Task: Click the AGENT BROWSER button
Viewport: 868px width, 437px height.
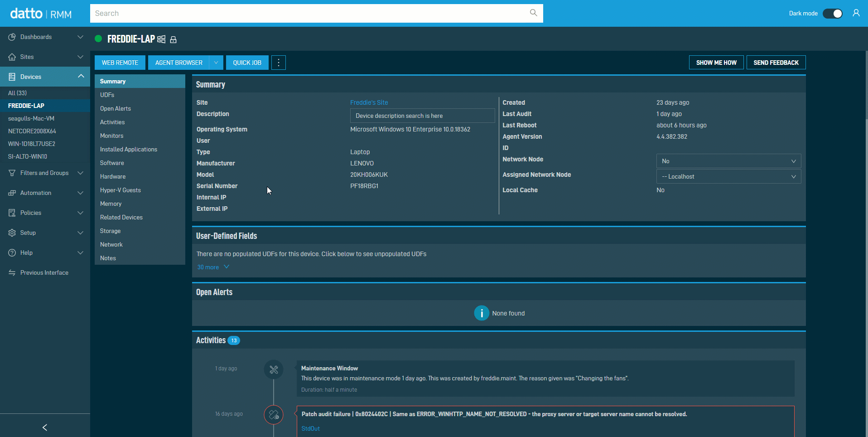Action: click(179, 63)
